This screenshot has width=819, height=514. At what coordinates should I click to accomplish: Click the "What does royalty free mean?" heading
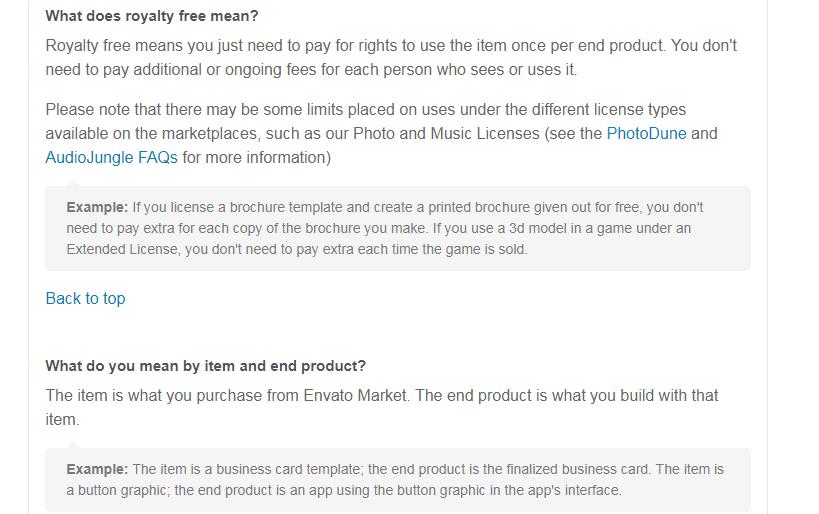click(151, 16)
